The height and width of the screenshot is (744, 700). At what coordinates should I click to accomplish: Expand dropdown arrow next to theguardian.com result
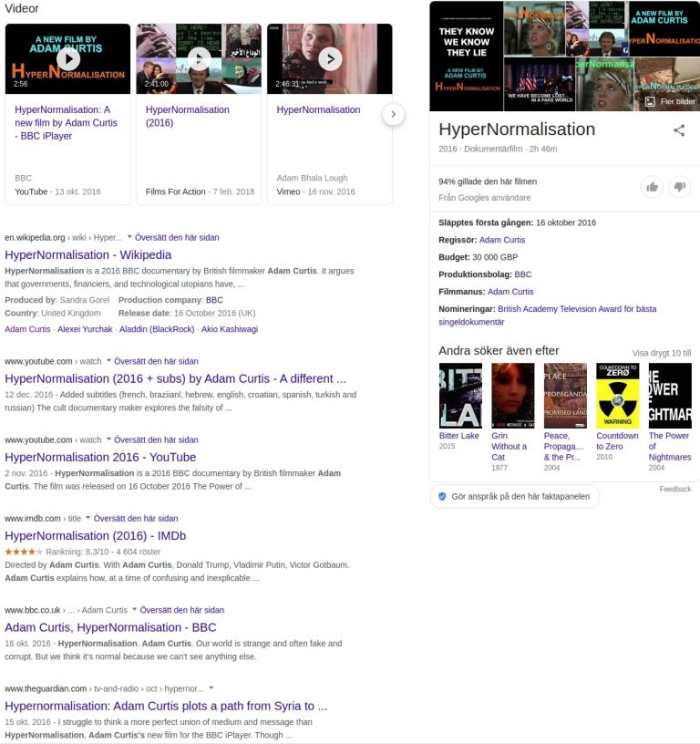(x=211, y=687)
